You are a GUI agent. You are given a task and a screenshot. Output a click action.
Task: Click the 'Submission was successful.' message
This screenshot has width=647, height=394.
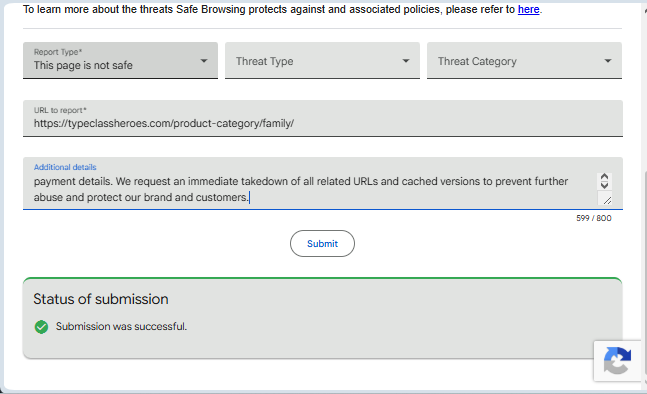pos(121,326)
